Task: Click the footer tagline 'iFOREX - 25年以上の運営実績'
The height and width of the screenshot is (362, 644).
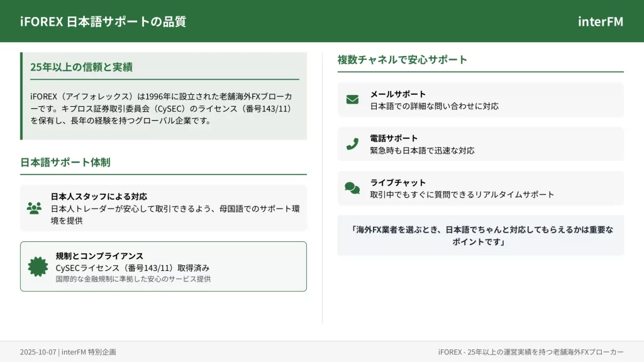Action: click(x=531, y=352)
